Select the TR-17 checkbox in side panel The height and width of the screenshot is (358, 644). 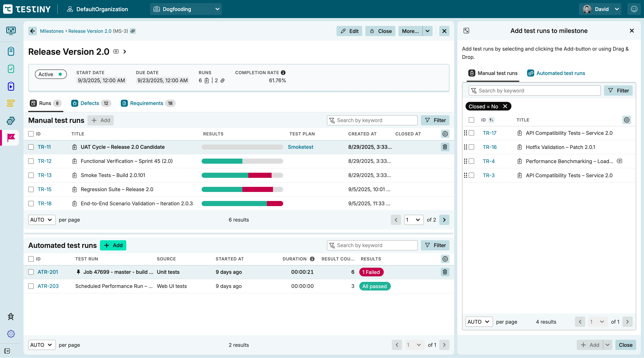471,133
